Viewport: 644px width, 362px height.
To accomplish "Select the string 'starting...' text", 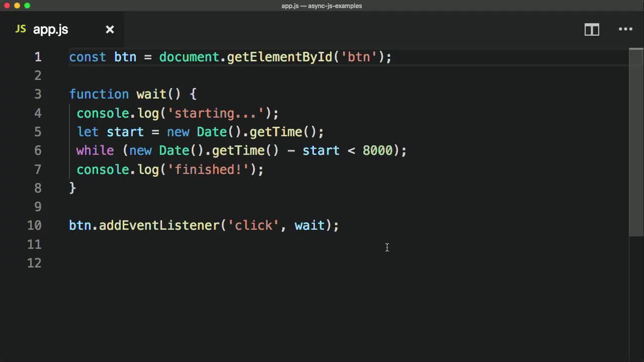I will (x=216, y=113).
